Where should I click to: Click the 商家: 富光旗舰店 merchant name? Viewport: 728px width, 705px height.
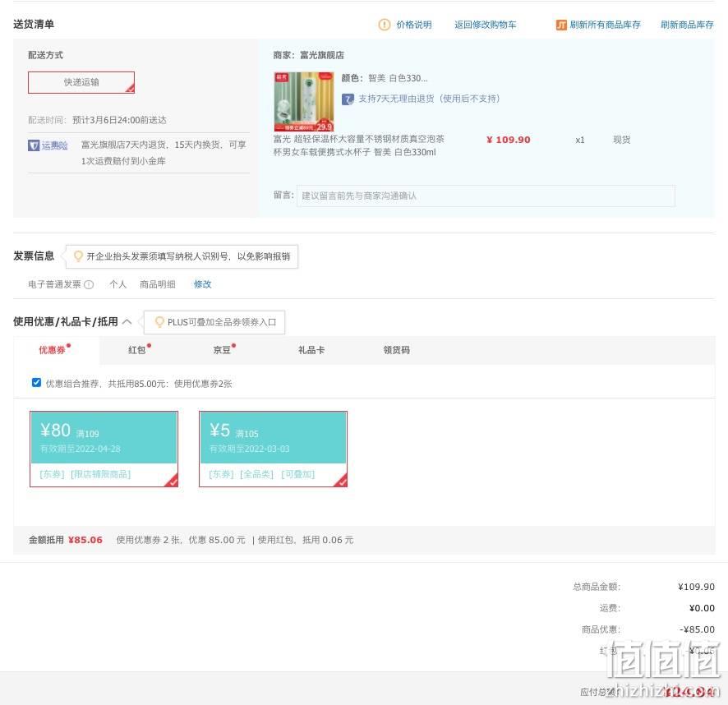click(309, 55)
